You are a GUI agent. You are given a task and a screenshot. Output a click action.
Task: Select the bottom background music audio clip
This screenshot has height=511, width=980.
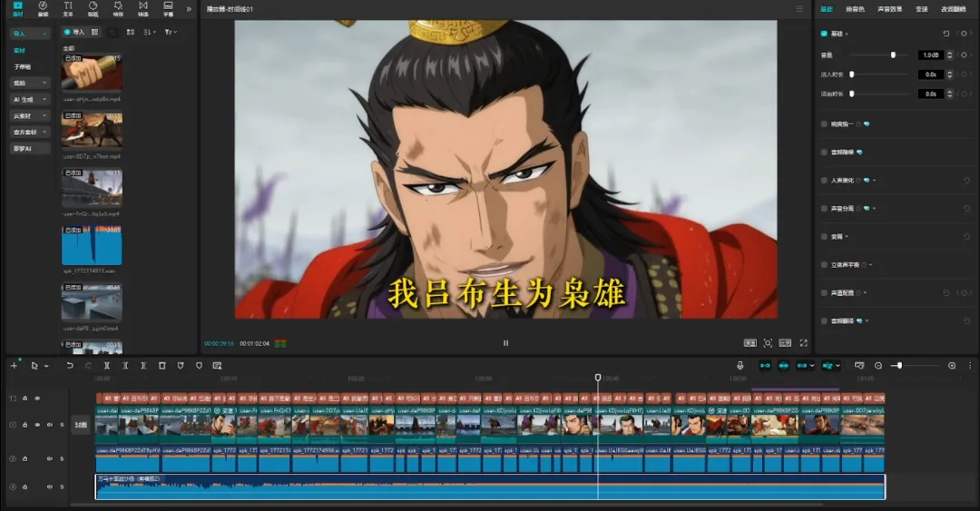(490, 486)
